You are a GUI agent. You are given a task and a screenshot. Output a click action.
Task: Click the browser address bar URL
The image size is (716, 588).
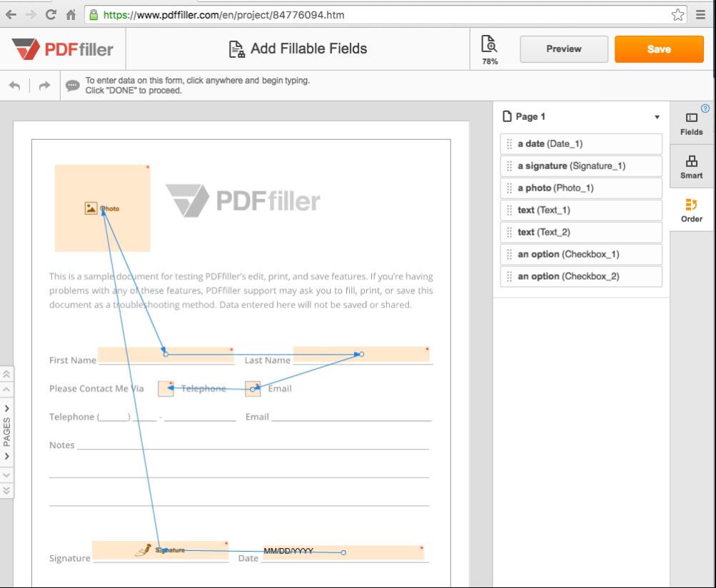point(223,15)
